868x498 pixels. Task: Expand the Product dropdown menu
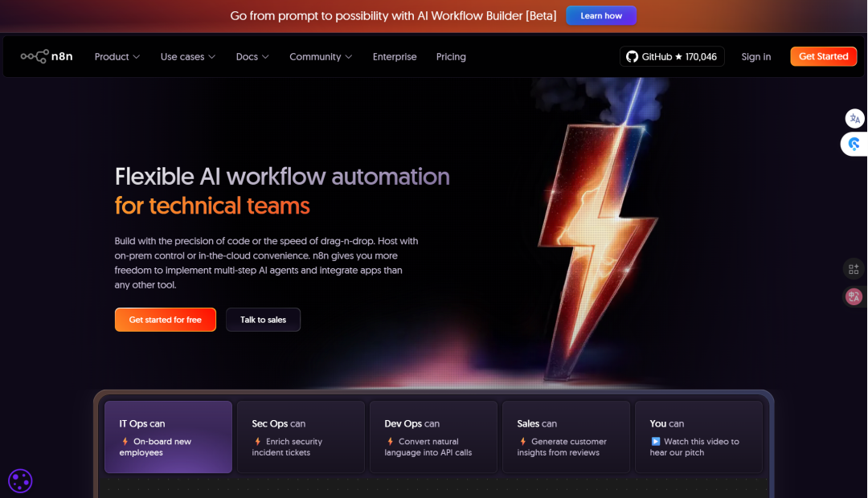117,57
